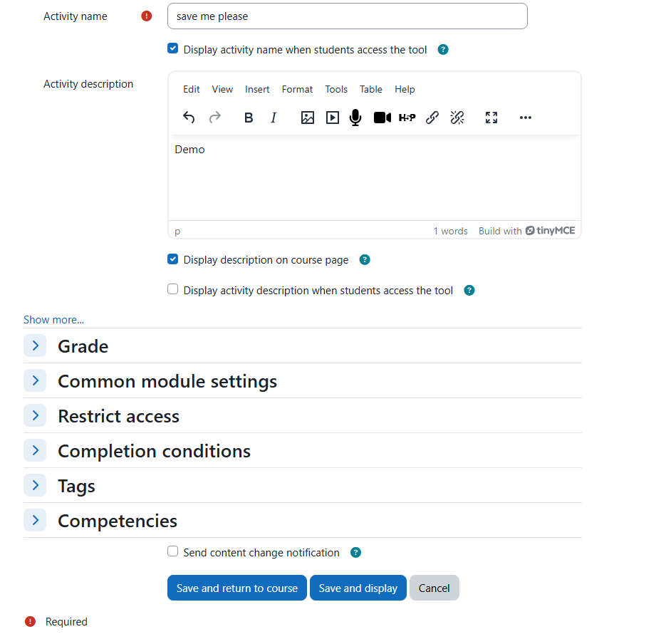The height and width of the screenshot is (644, 656).
Task: Enable Send content change notification
Action: [173, 551]
